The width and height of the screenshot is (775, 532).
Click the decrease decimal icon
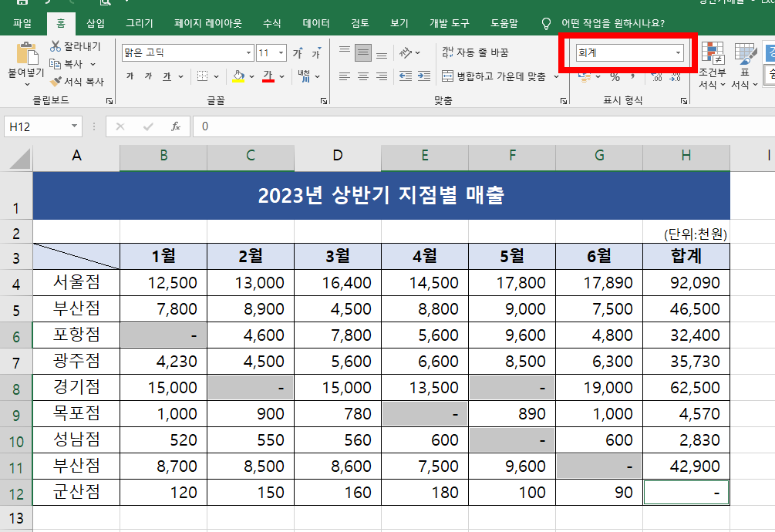click(676, 76)
